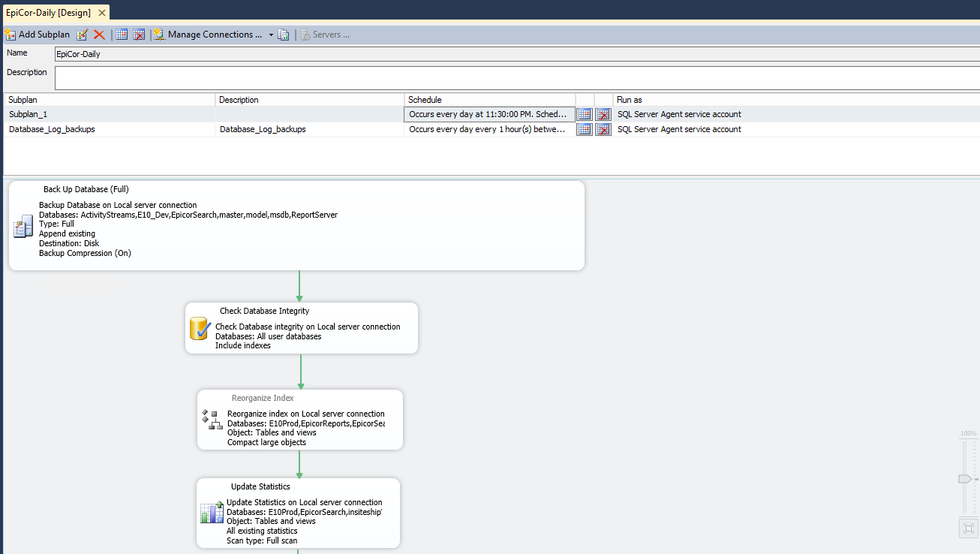Open the schedule calendar for Database_Log_backups
The image size is (980, 554).
585,129
